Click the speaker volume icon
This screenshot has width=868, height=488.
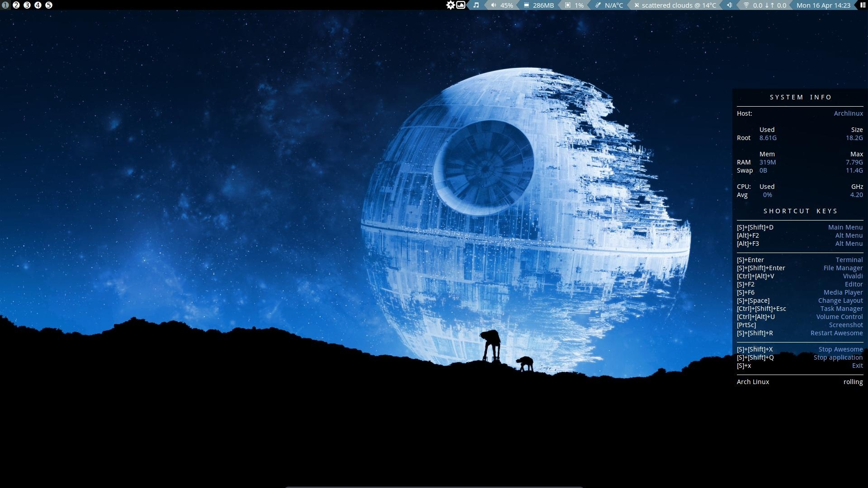[494, 5]
